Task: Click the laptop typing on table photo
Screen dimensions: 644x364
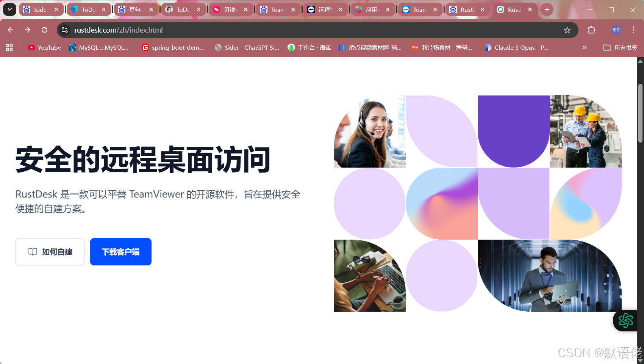Action: (x=370, y=276)
